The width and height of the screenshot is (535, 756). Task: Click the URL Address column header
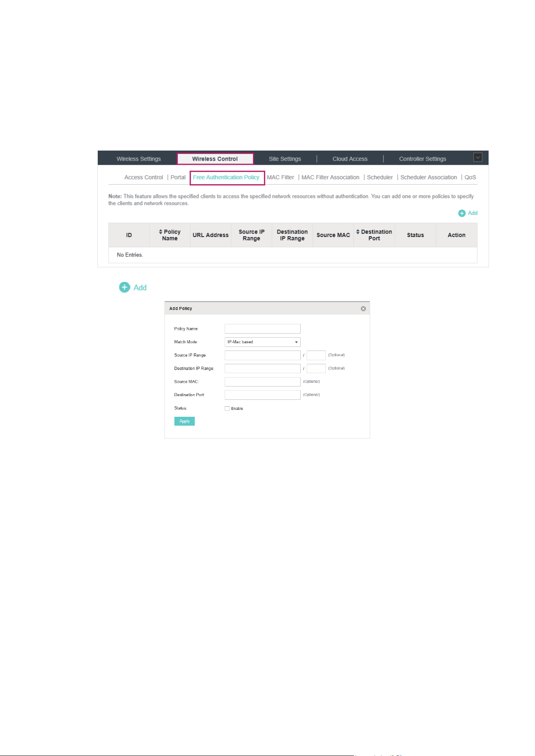(211, 235)
